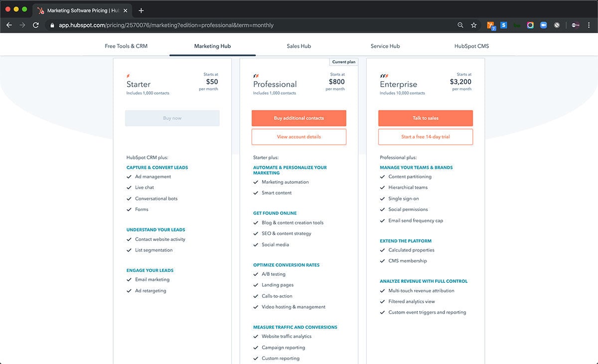Click the 'Forms' feature
This screenshot has height=364, width=598.
tap(142, 210)
